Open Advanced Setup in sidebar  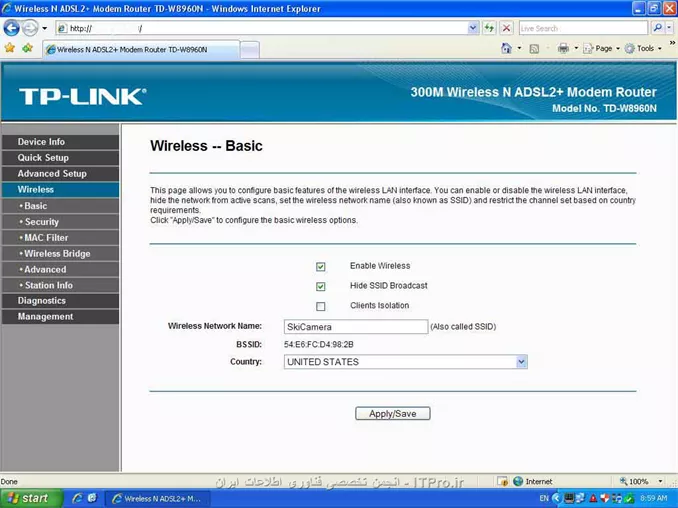60,174
